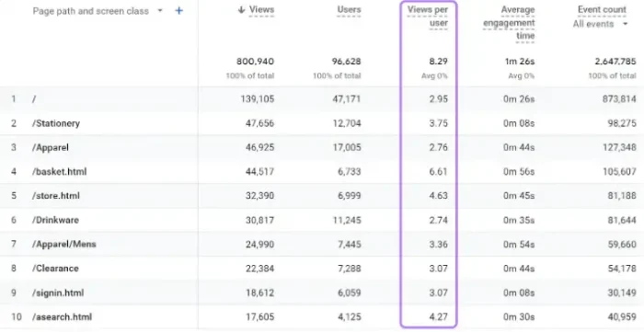
Task: Click total engagement time 1m 26s
Action: [520, 62]
